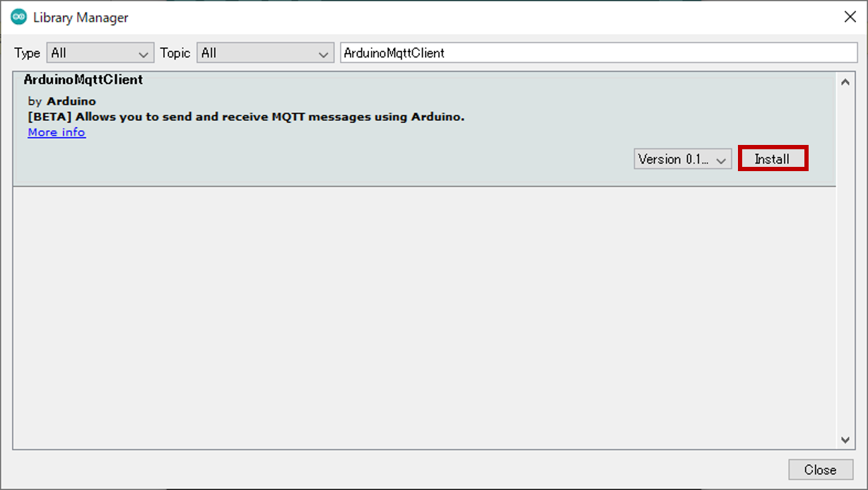Click the ArduinoMqttClient title text
This screenshot has height=490, width=868.
(x=84, y=80)
